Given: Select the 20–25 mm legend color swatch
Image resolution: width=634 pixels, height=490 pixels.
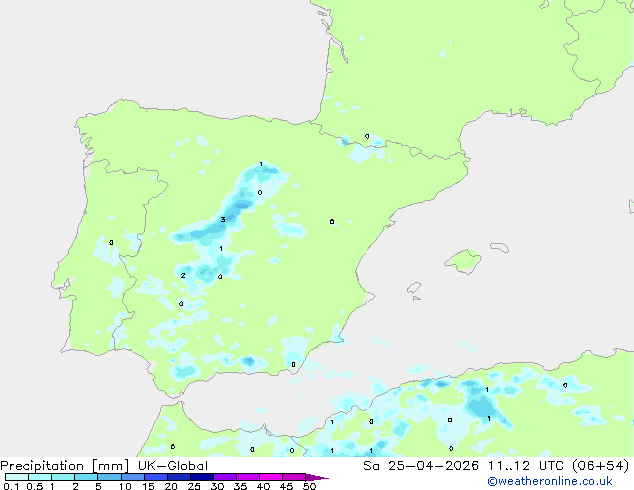Looking at the screenshot, I should 178,477.
